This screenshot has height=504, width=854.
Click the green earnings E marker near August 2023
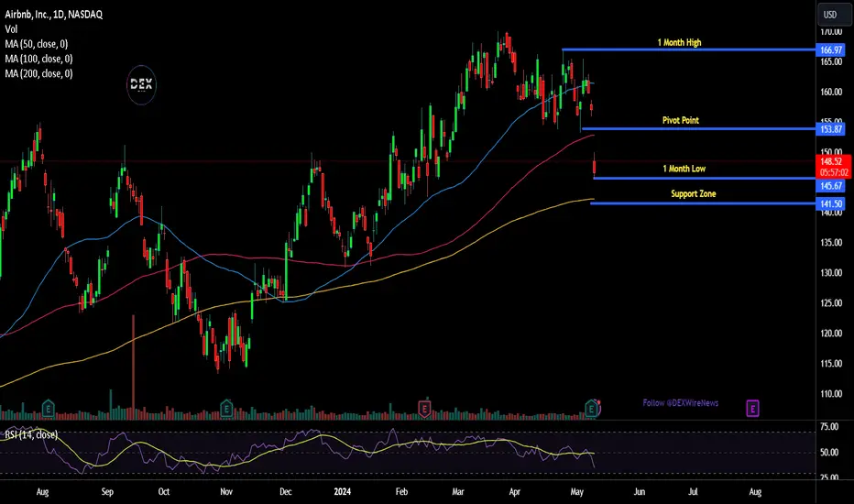point(48,408)
